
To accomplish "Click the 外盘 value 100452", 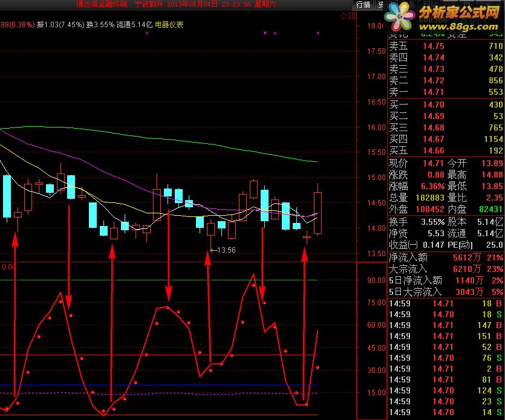I will tap(430, 209).
